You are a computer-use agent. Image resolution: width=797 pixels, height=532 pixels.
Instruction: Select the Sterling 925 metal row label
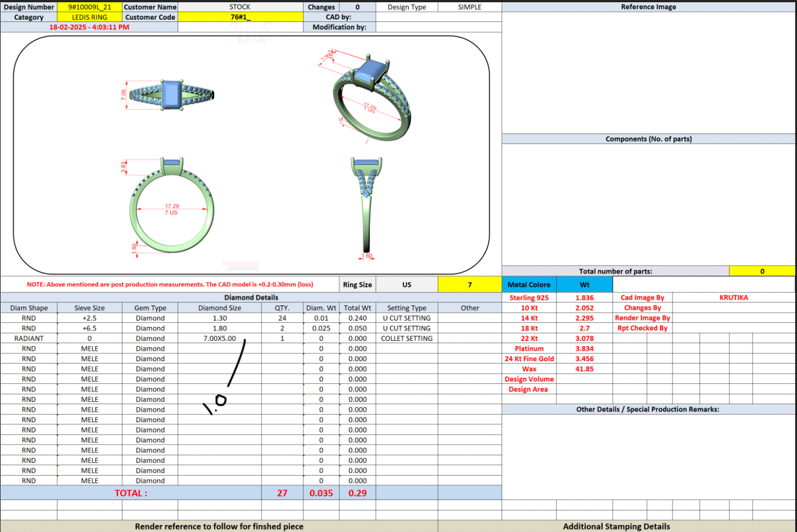pos(529,298)
